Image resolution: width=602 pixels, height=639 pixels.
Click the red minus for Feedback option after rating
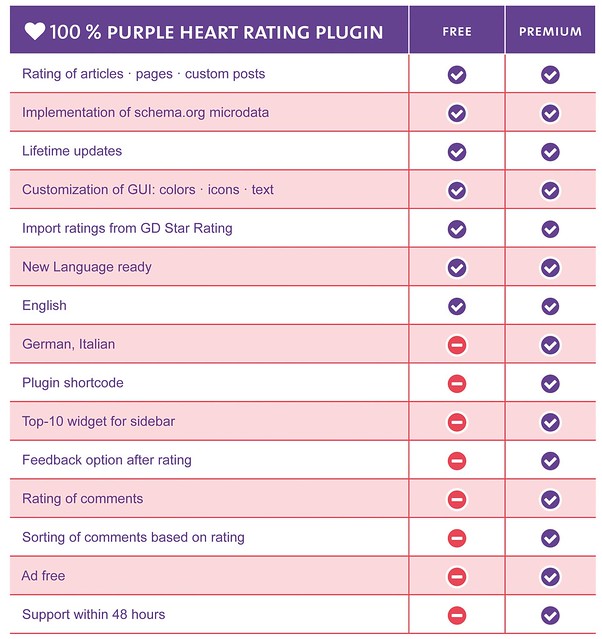tap(456, 461)
